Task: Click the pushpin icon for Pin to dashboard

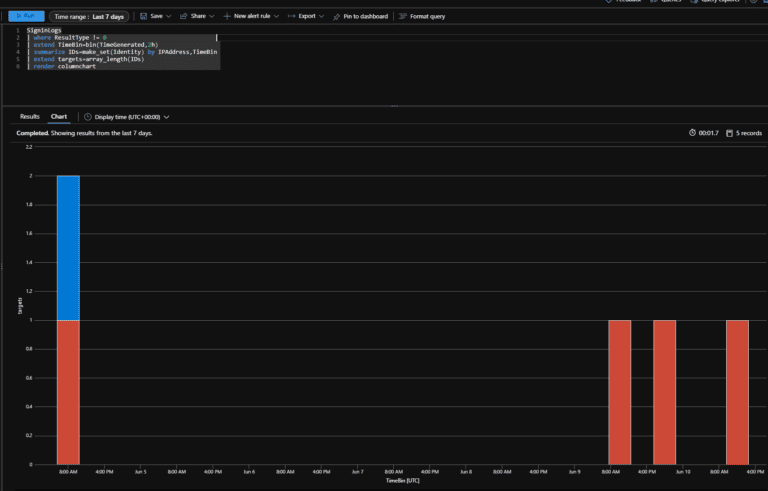Action: [x=336, y=17]
